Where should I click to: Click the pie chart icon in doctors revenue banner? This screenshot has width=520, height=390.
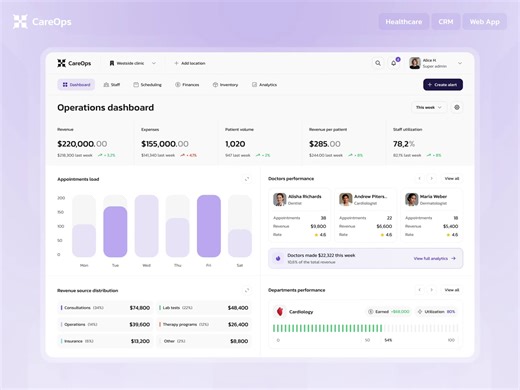point(278,258)
